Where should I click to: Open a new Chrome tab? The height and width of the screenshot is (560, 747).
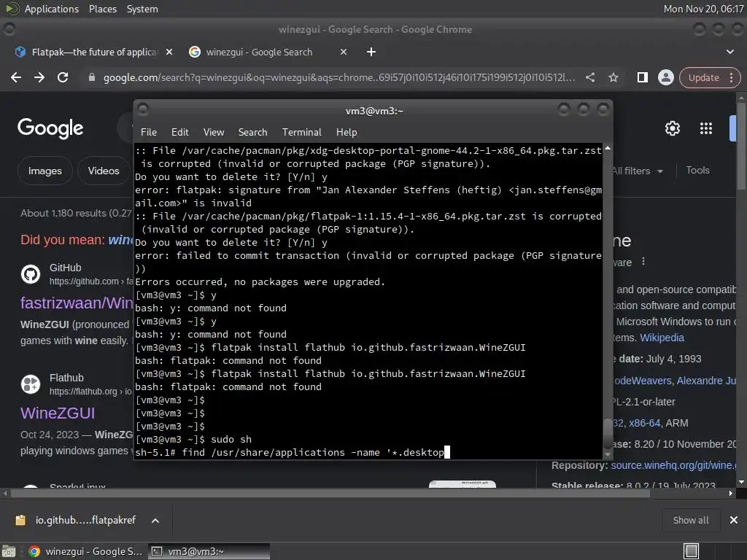tap(371, 52)
